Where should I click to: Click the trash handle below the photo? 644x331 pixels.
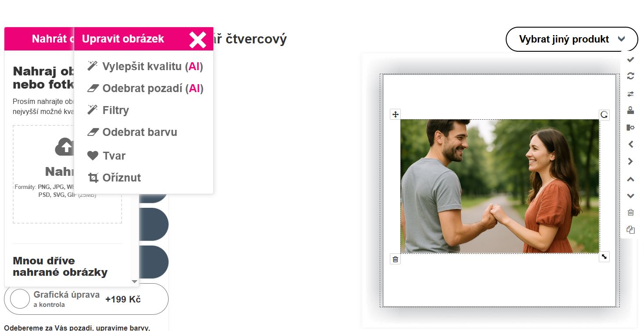[x=395, y=259]
